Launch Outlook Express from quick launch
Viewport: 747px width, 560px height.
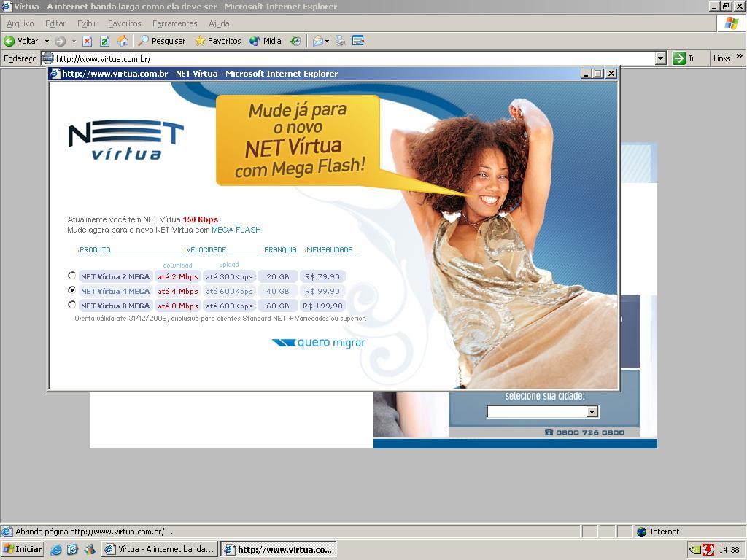(72, 550)
